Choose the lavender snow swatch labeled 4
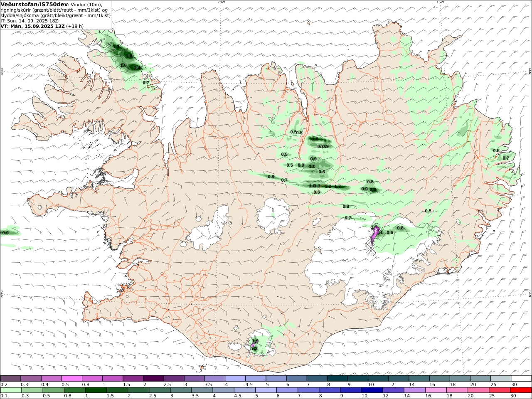Screen dimensions: 532x399 tap(235, 378)
